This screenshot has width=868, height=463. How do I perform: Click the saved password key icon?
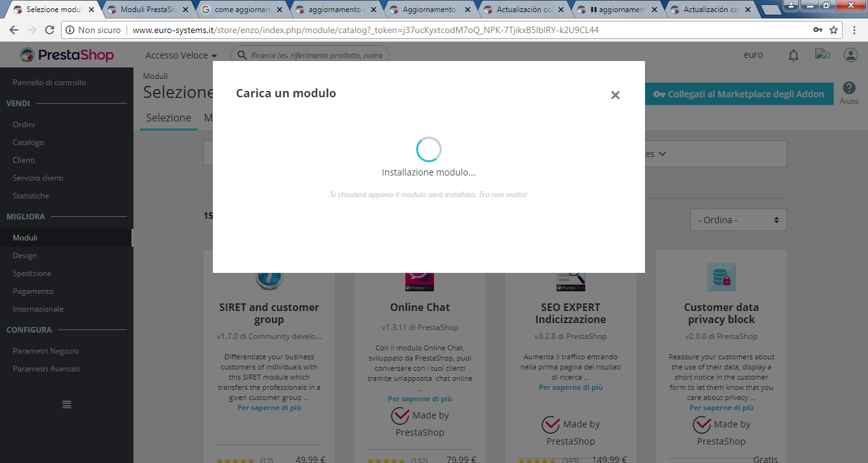tap(818, 30)
